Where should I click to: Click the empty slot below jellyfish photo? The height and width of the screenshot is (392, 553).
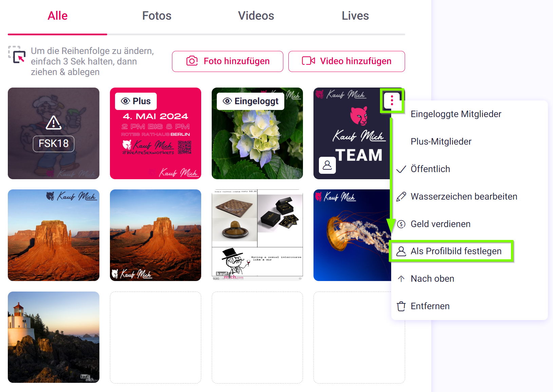point(359,337)
